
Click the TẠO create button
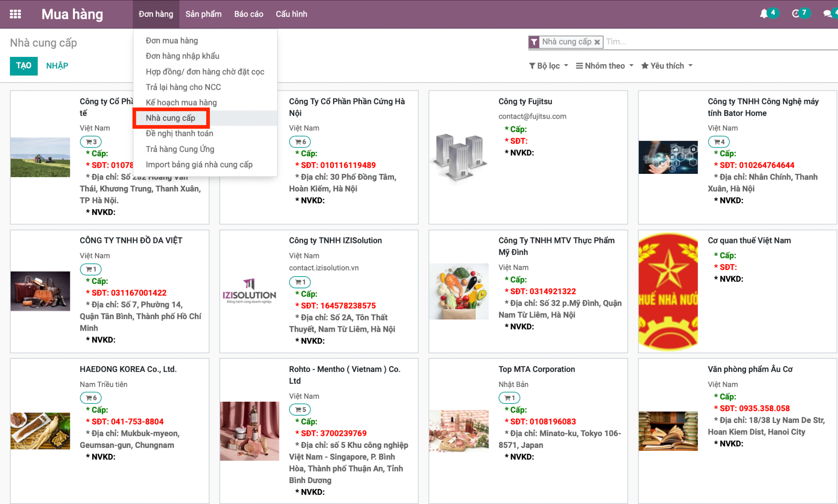pyautogui.click(x=24, y=66)
